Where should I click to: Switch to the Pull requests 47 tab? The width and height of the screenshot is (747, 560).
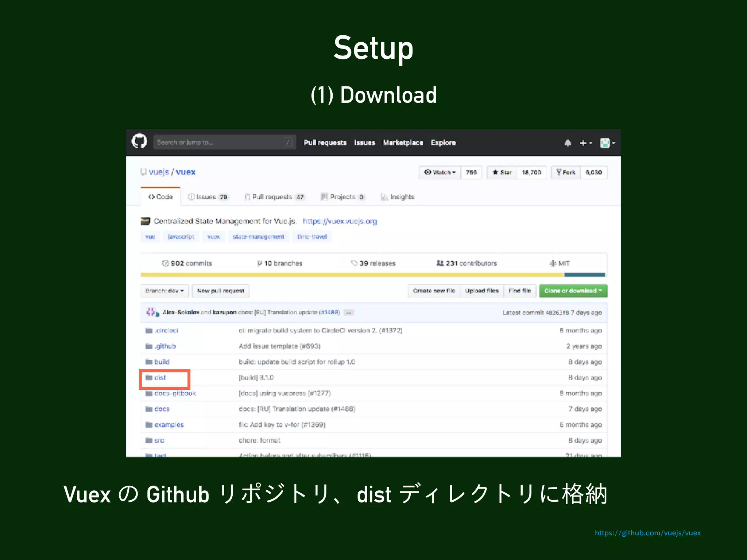pos(275,197)
